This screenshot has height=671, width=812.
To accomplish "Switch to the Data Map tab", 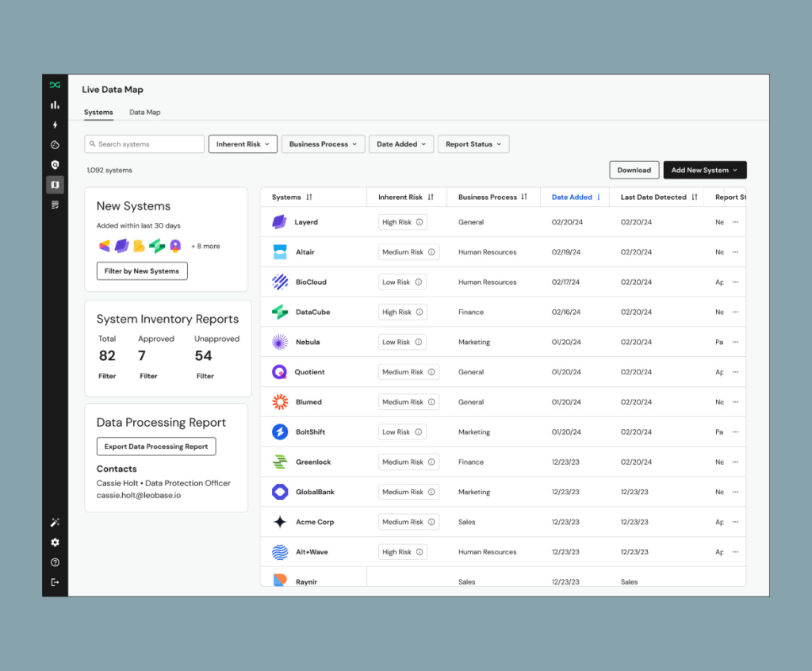I will coord(145,113).
